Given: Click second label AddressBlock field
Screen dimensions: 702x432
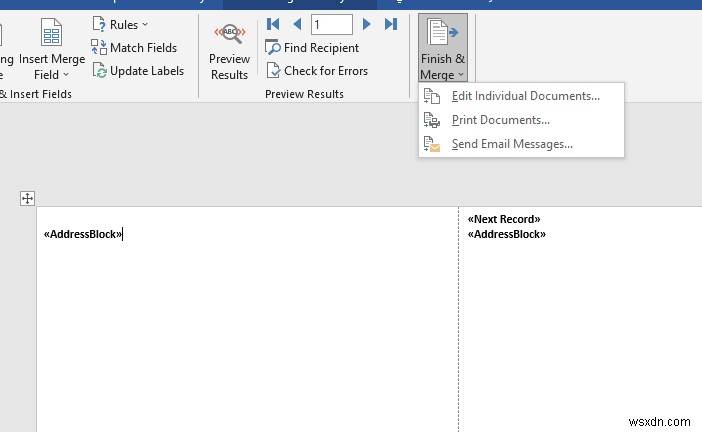Looking at the screenshot, I should (x=506, y=234).
